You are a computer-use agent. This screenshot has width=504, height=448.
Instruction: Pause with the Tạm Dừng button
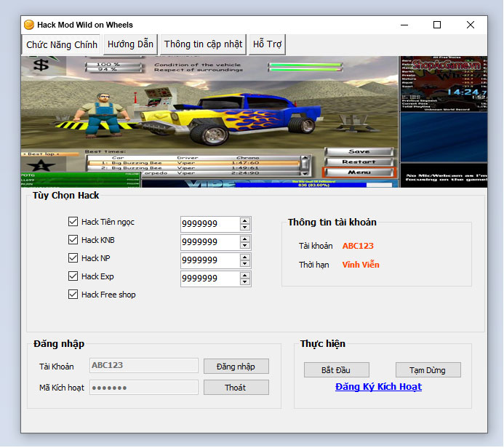[428, 370]
